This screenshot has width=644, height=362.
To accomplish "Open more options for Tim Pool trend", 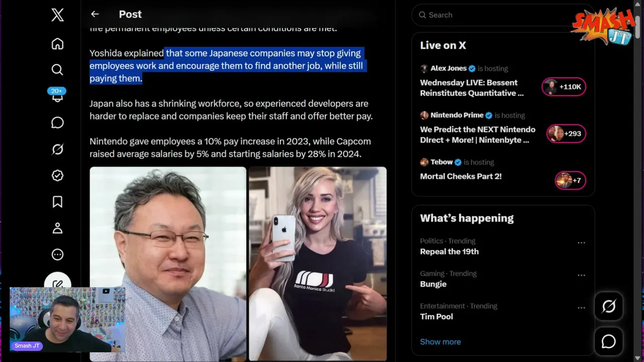I will (581, 308).
